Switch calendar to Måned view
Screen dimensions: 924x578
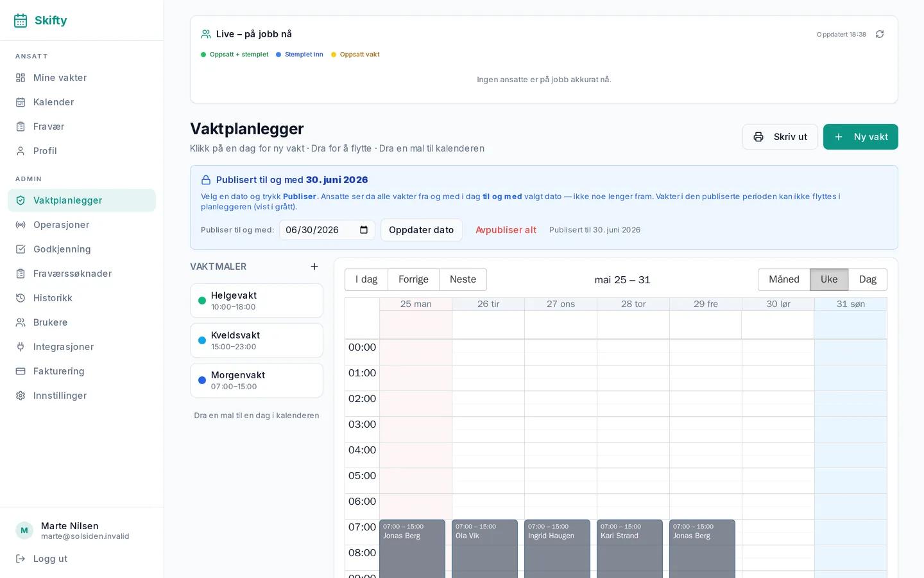coord(784,279)
